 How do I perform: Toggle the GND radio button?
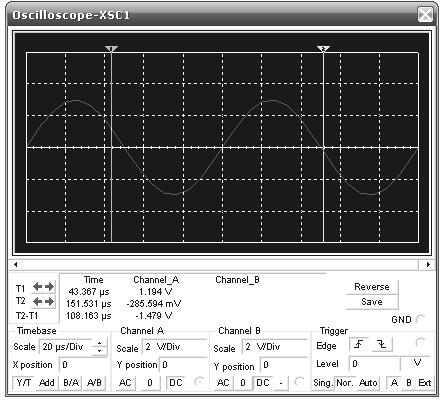(421, 319)
